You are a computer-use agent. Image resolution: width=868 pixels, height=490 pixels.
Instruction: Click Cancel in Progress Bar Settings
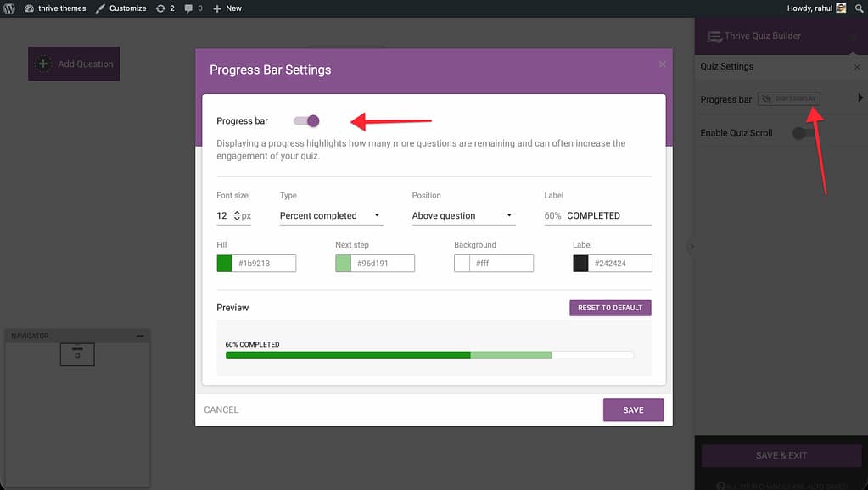pos(221,410)
